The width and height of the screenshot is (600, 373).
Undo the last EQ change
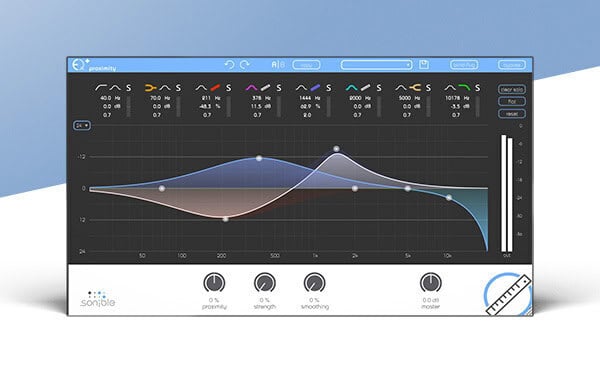(229, 65)
